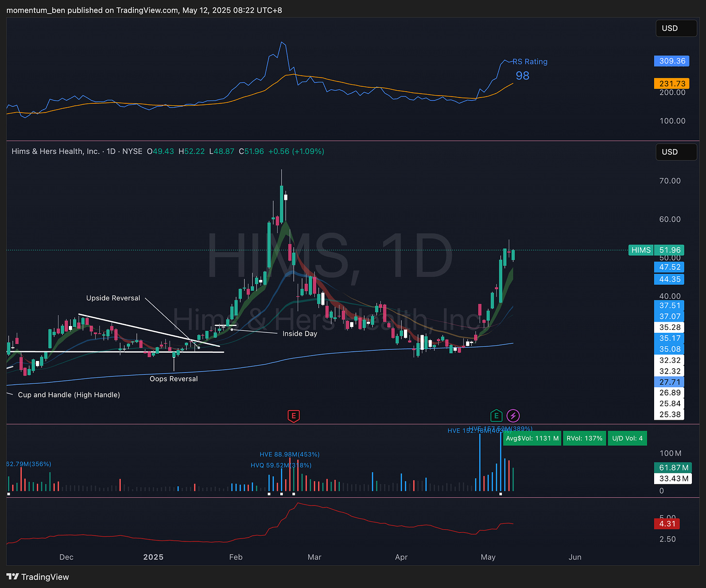The height and width of the screenshot is (588, 706).
Task: Select the Cup and Handle (High Handle) annotation
Action: click(69, 395)
